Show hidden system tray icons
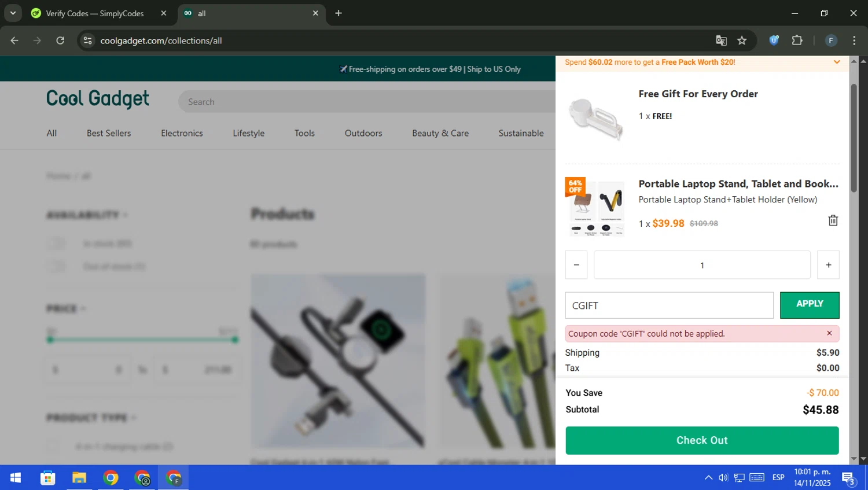This screenshot has width=868, height=490. tap(708, 478)
